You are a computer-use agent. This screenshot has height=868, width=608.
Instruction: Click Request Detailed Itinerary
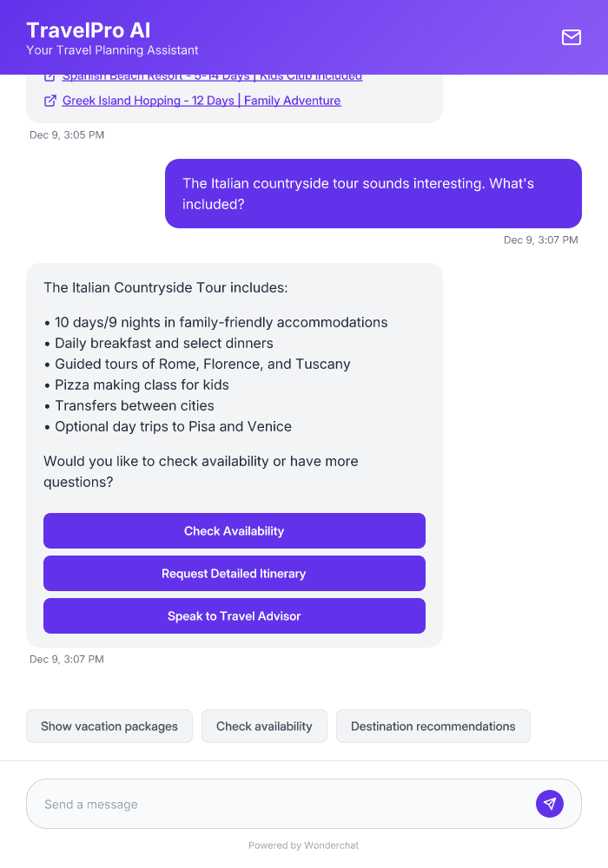tap(235, 573)
